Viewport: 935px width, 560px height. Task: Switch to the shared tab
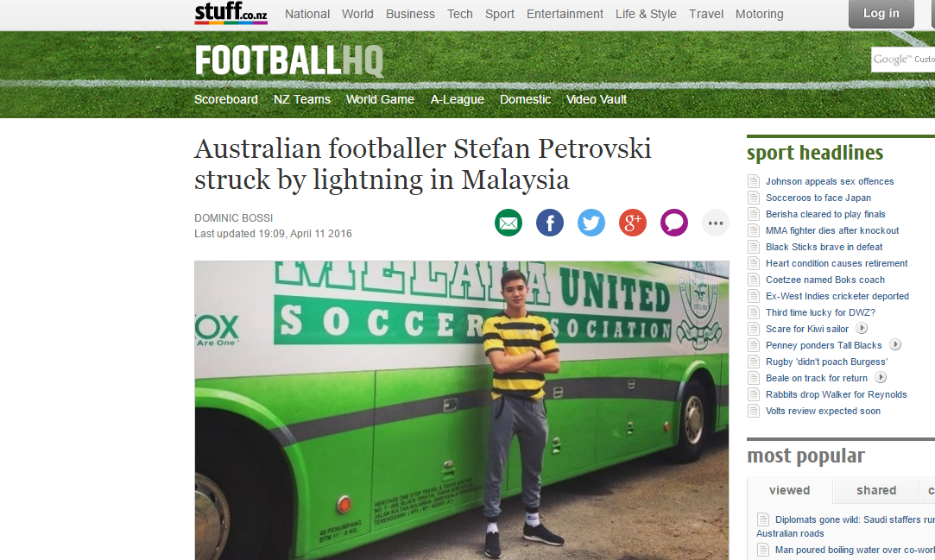(x=876, y=490)
